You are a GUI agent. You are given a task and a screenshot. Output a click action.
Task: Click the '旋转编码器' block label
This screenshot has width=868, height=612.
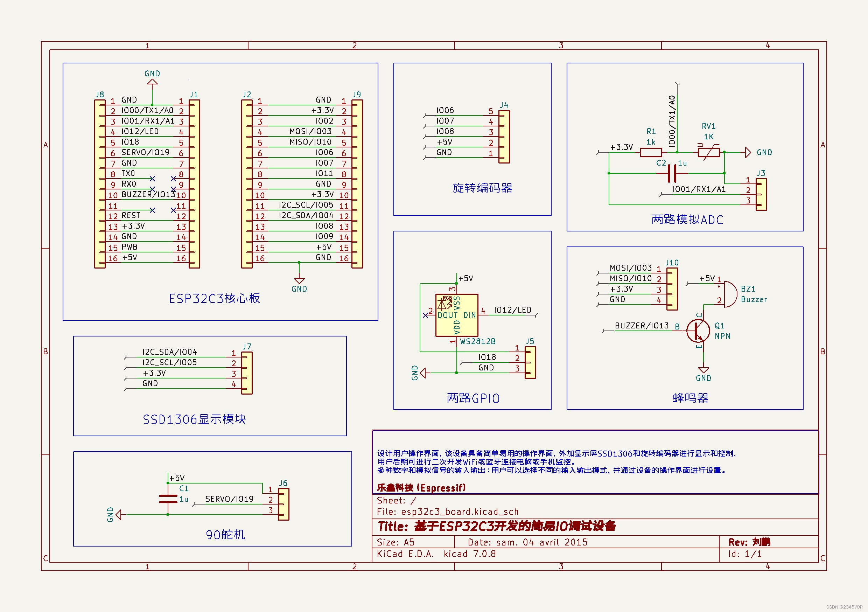482,188
